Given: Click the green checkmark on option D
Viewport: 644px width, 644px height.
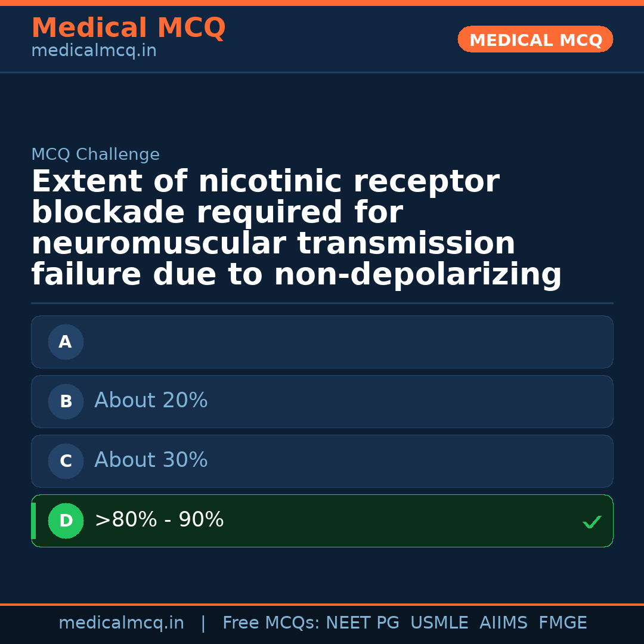Looking at the screenshot, I should click(592, 522).
